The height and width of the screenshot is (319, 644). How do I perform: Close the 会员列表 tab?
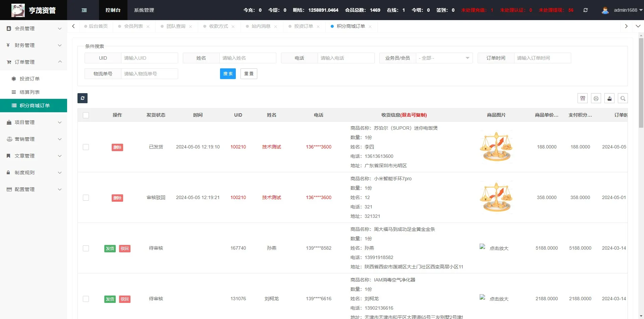tap(148, 26)
